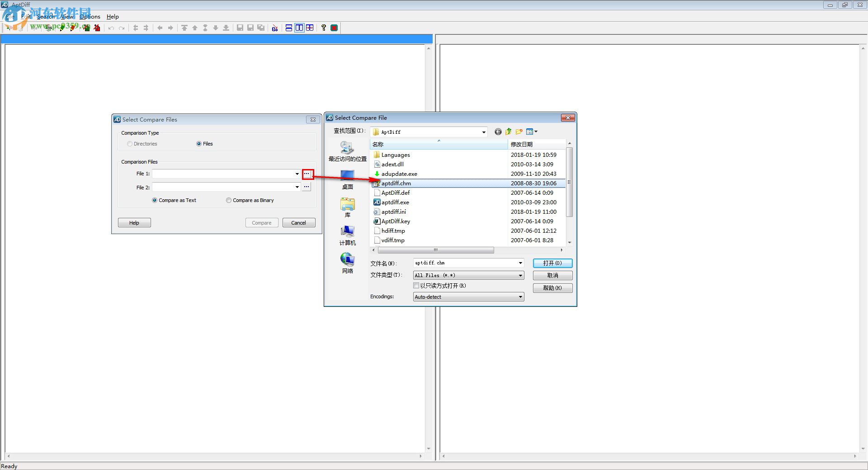Click the 取消 cancel button in file dialog
868x470 pixels.
coord(552,275)
